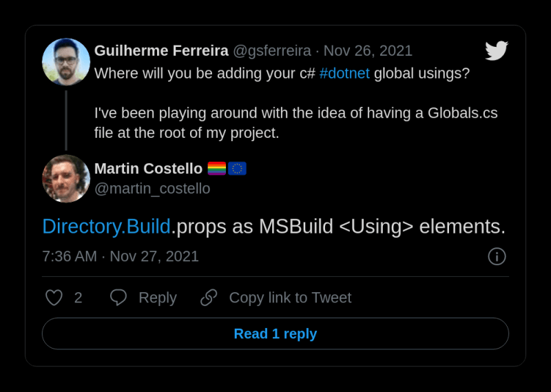Click the Twitter bird logo

click(497, 50)
